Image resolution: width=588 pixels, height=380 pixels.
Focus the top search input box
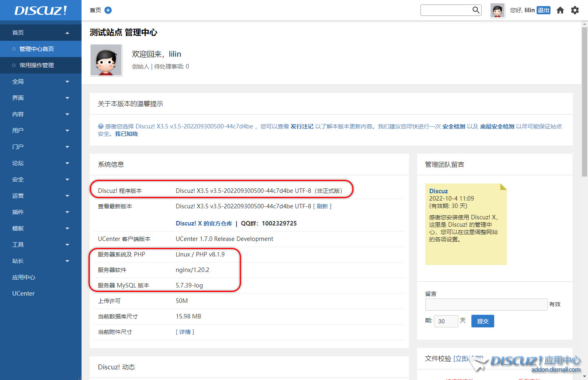click(x=446, y=10)
